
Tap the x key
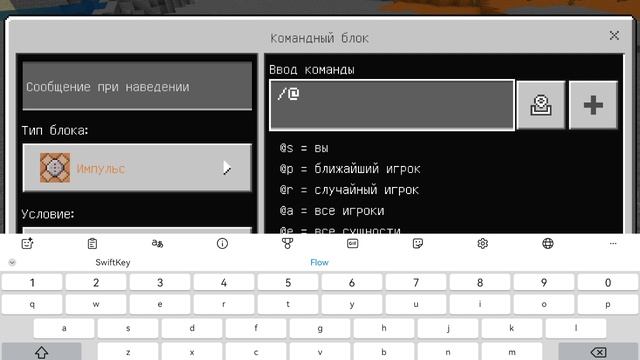click(192, 351)
